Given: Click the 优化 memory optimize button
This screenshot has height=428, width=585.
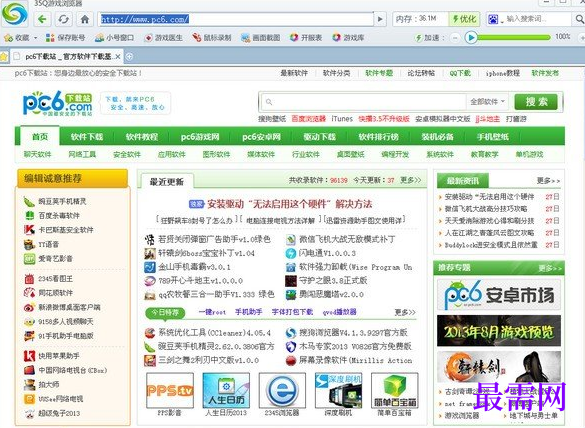Looking at the screenshot, I should 464,19.
